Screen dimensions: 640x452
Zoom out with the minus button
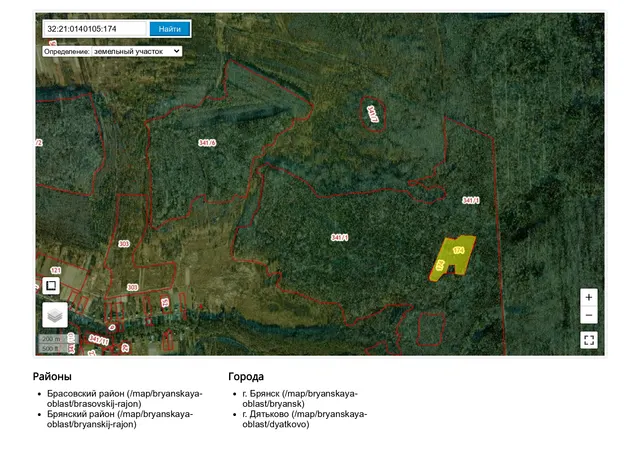point(589,315)
